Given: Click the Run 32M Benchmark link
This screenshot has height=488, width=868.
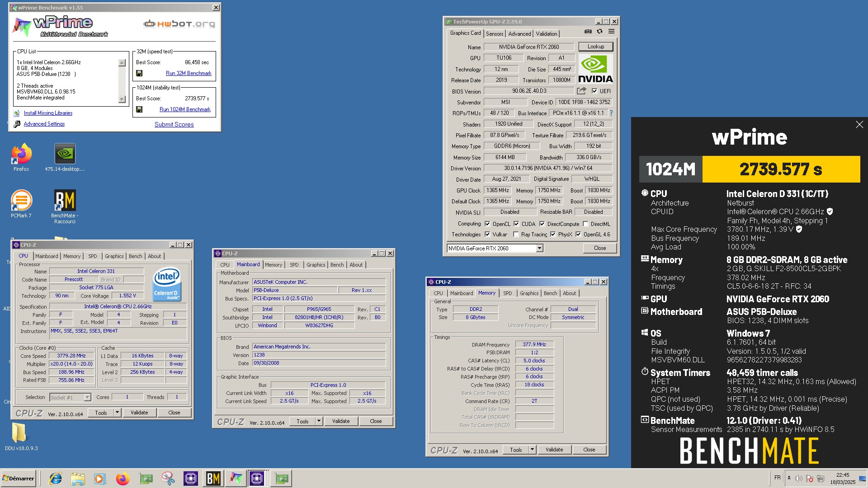Looking at the screenshot, I should point(189,73).
